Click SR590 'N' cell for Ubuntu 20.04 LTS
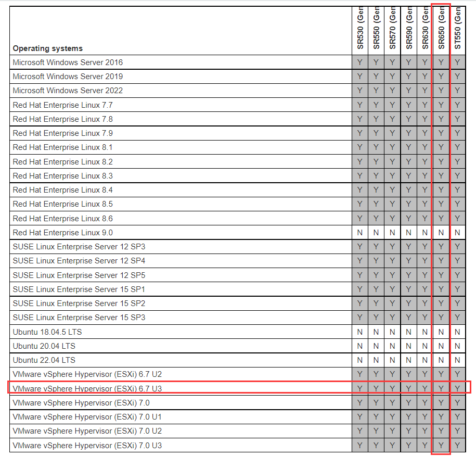This screenshot has height=456, width=476. pos(409,346)
